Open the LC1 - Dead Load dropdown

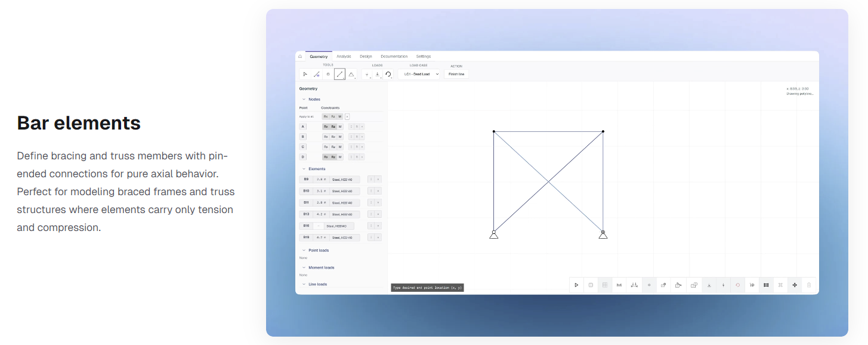pos(419,74)
